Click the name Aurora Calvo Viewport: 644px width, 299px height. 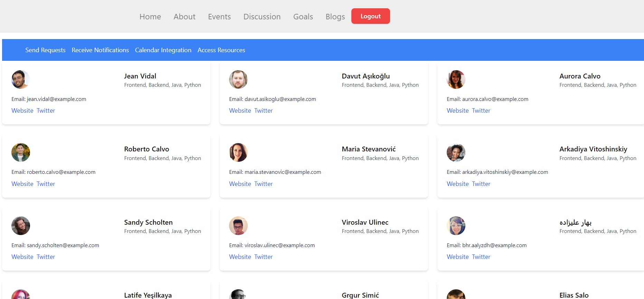click(x=580, y=76)
